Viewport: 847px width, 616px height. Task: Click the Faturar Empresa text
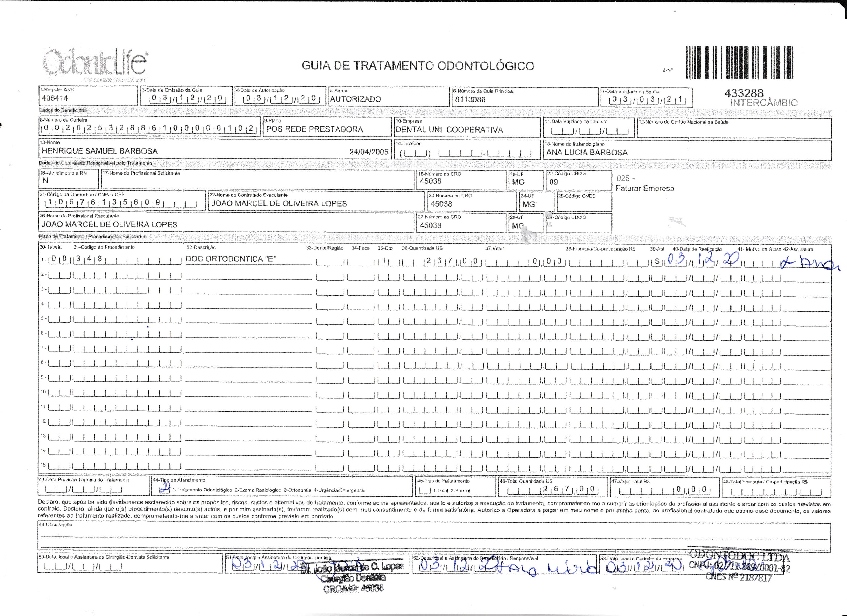tap(645, 189)
